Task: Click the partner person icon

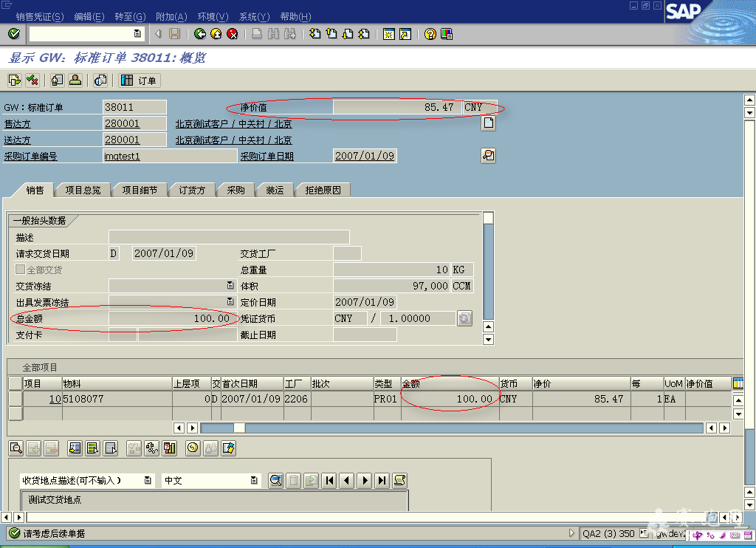Action: coord(75,80)
